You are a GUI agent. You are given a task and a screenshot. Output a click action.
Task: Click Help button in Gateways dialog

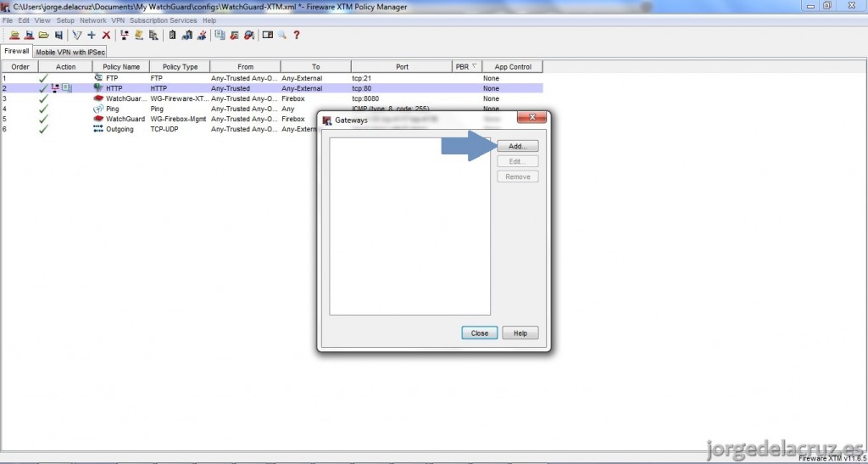pyautogui.click(x=520, y=333)
